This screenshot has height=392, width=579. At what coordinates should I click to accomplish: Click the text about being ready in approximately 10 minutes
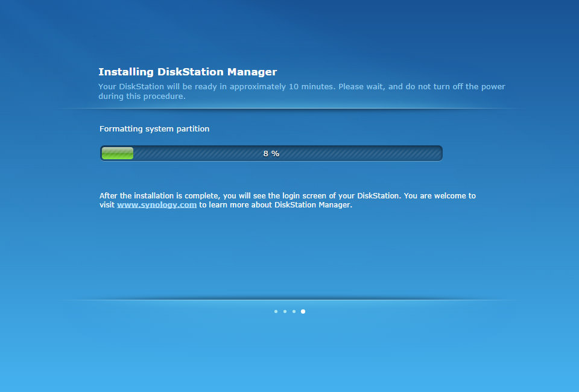pos(302,91)
